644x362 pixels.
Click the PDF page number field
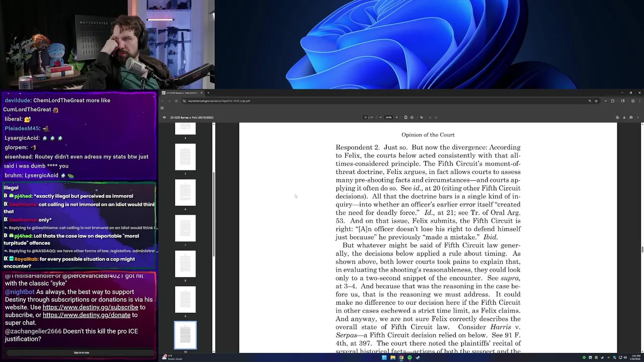[x=366, y=118]
